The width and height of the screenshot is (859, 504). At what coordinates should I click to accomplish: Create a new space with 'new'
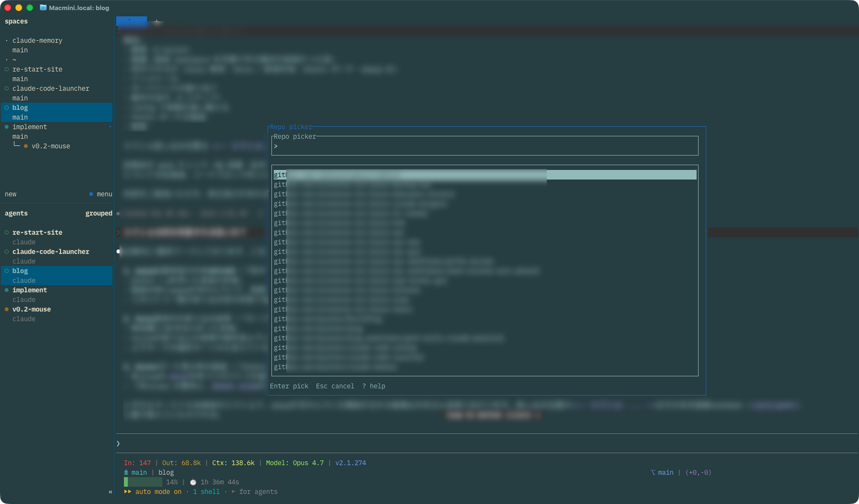click(11, 194)
